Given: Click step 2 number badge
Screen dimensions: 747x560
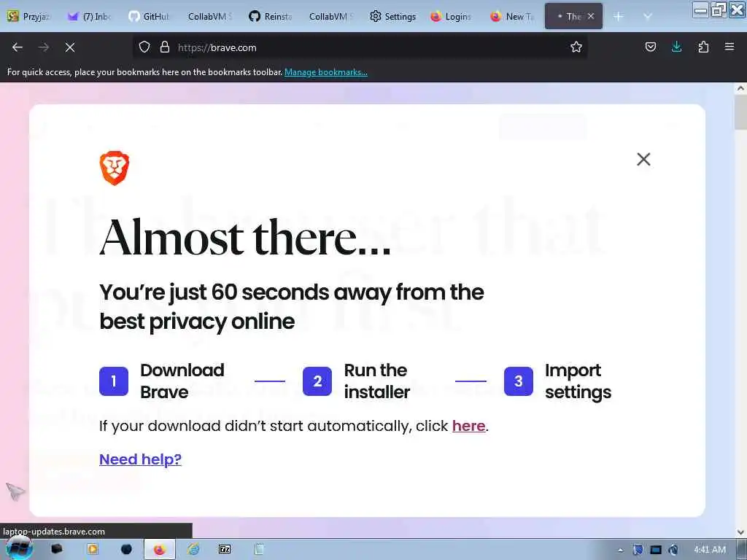Looking at the screenshot, I should [317, 381].
